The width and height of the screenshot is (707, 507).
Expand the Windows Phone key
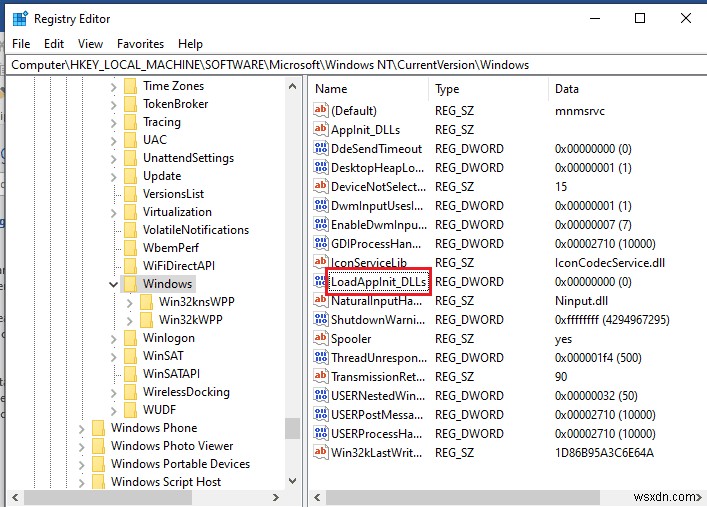pyautogui.click(x=81, y=429)
